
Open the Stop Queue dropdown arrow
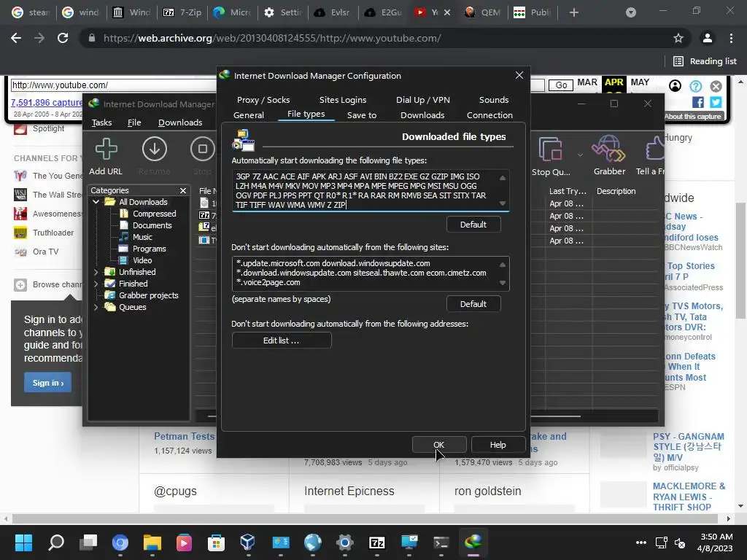(x=580, y=155)
